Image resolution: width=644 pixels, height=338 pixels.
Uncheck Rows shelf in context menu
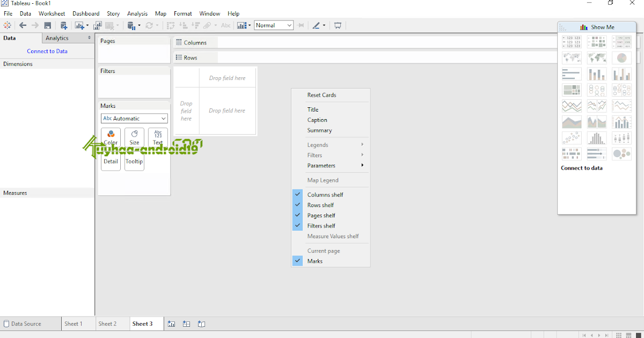click(x=331, y=205)
